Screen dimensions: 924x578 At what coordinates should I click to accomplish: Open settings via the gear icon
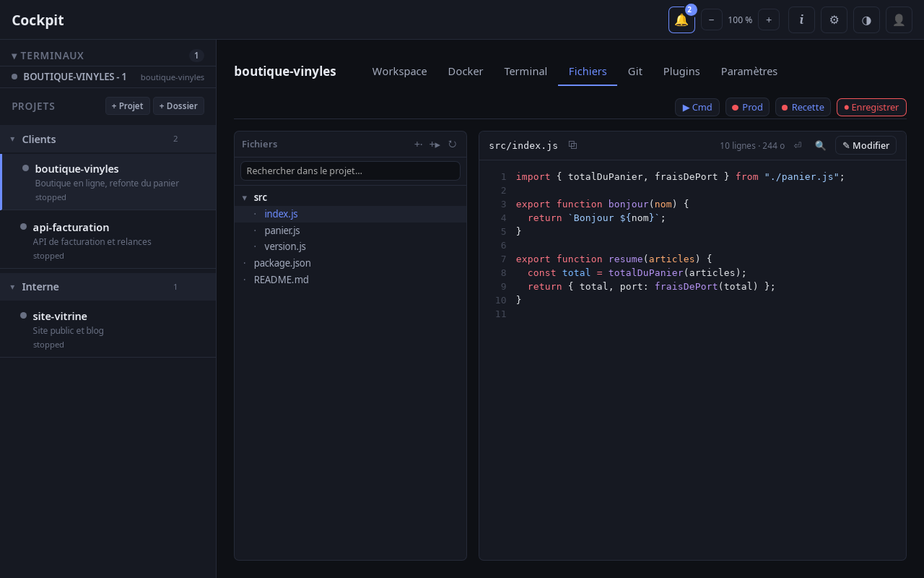pyautogui.click(x=834, y=20)
